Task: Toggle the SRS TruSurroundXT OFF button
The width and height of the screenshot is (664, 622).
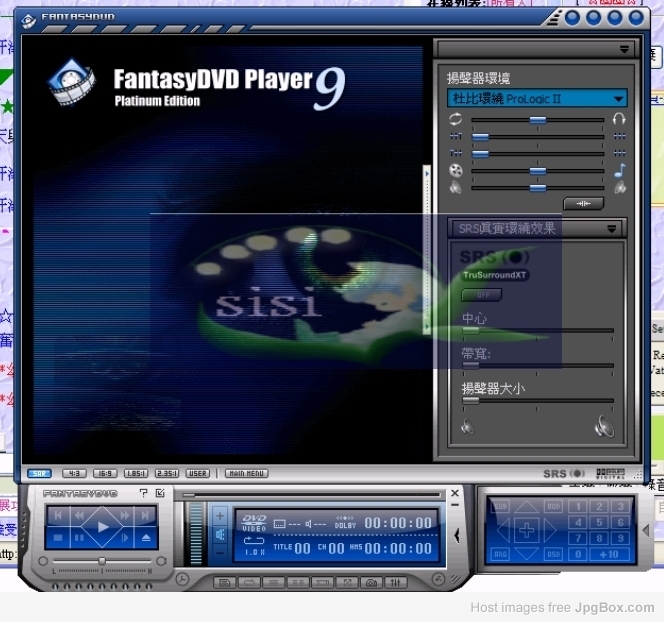Action: tap(481, 295)
